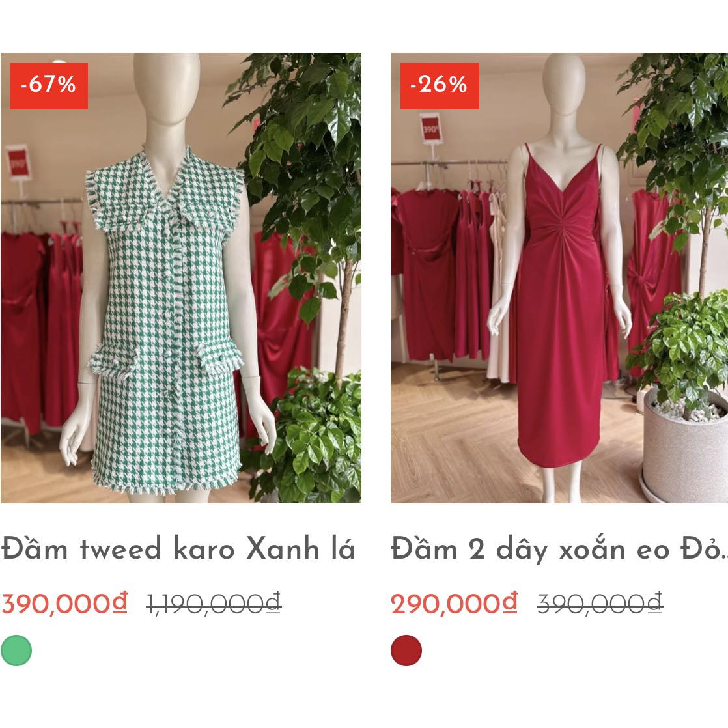The width and height of the screenshot is (728, 728).
Task: Click the crossed-out 390,000đ original price
Action: click(599, 604)
